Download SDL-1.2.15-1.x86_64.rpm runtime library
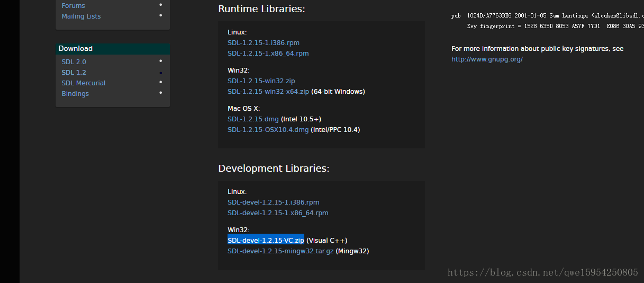 (268, 54)
